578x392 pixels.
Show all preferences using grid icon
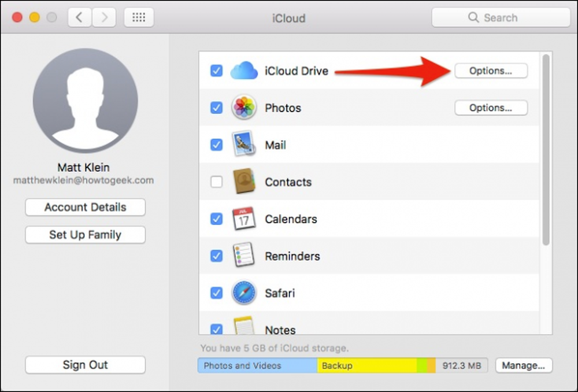(139, 17)
